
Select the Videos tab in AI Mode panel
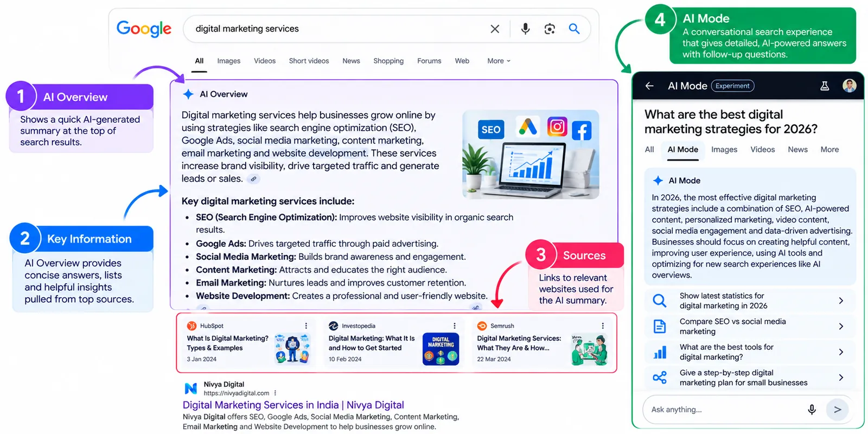click(x=762, y=149)
